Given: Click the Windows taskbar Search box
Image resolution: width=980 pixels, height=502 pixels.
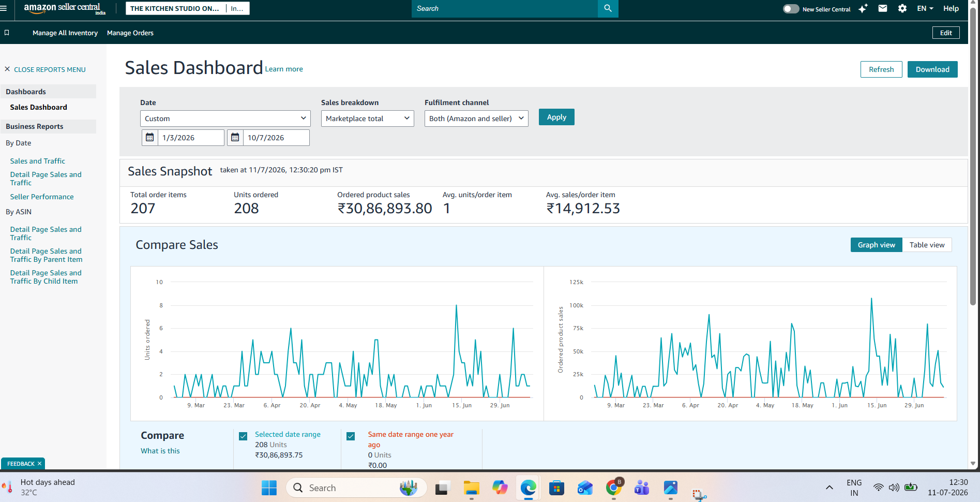Looking at the screenshot, I should [x=356, y=488].
